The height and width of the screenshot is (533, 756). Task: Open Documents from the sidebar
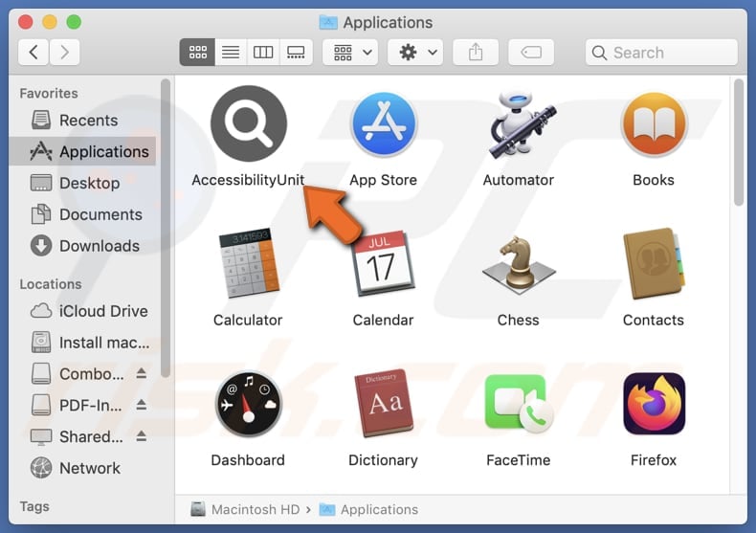[x=82, y=214]
